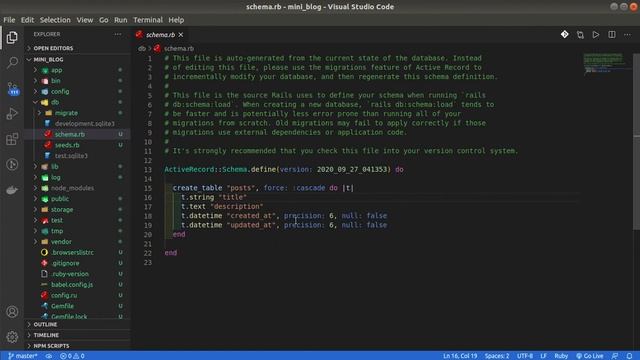Image resolution: width=640 pixels, height=360 pixels.
Task: Open the Accounts menu icon
Action: click(x=12, y=312)
